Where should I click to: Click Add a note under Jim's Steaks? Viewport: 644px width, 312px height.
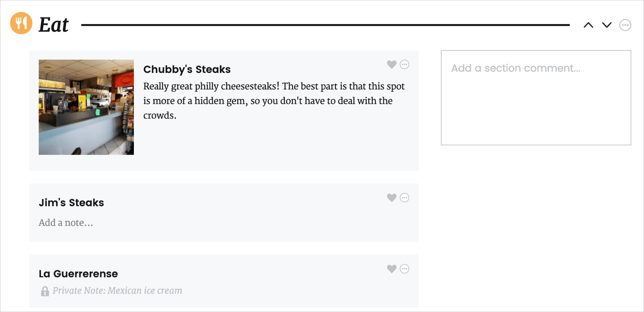[x=66, y=223]
